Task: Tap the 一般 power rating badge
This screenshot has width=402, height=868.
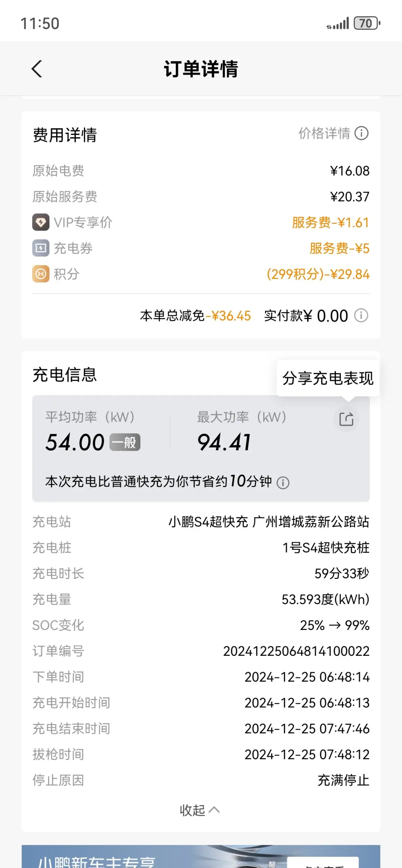Action: point(125,443)
